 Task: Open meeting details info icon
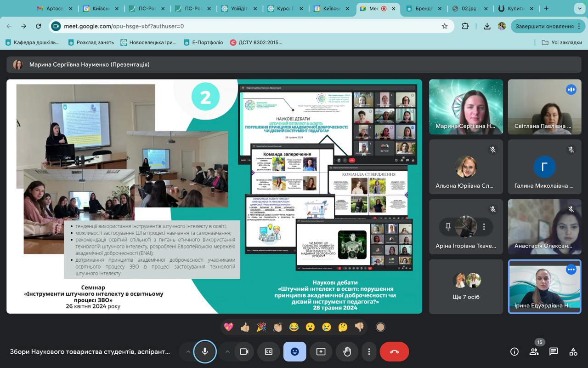pyautogui.click(x=514, y=351)
